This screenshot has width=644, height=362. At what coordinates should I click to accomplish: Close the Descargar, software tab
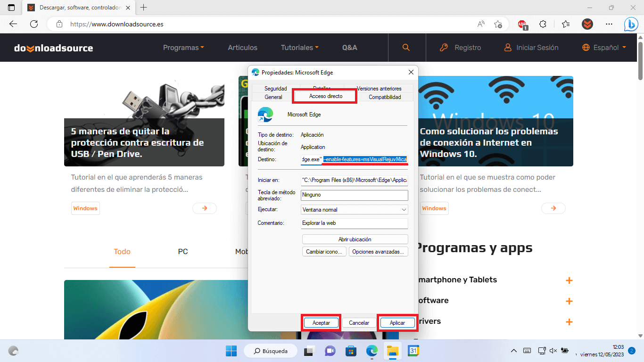click(128, 8)
